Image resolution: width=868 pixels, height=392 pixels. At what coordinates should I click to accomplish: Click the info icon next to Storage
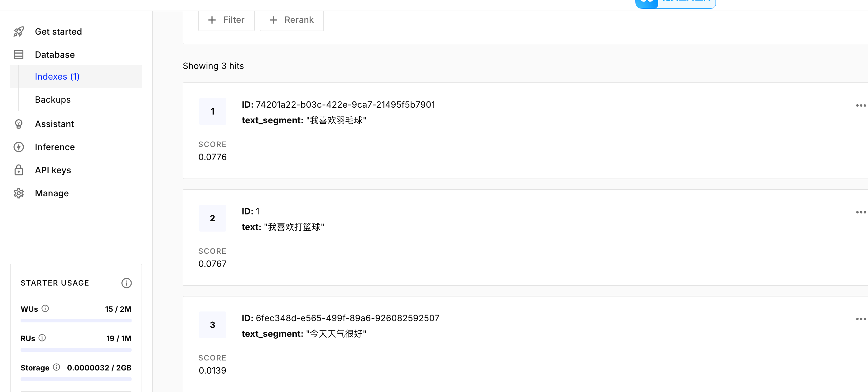pyautogui.click(x=57, y=367)
